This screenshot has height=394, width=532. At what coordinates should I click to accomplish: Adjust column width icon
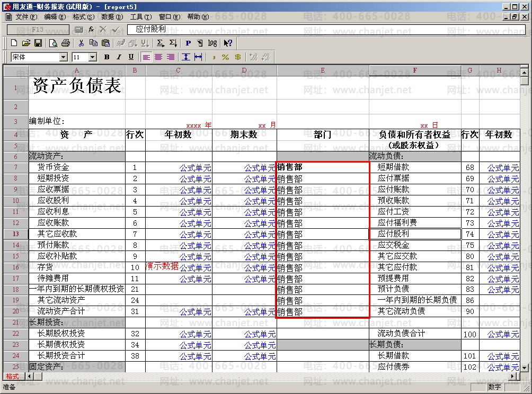point(198,57)
